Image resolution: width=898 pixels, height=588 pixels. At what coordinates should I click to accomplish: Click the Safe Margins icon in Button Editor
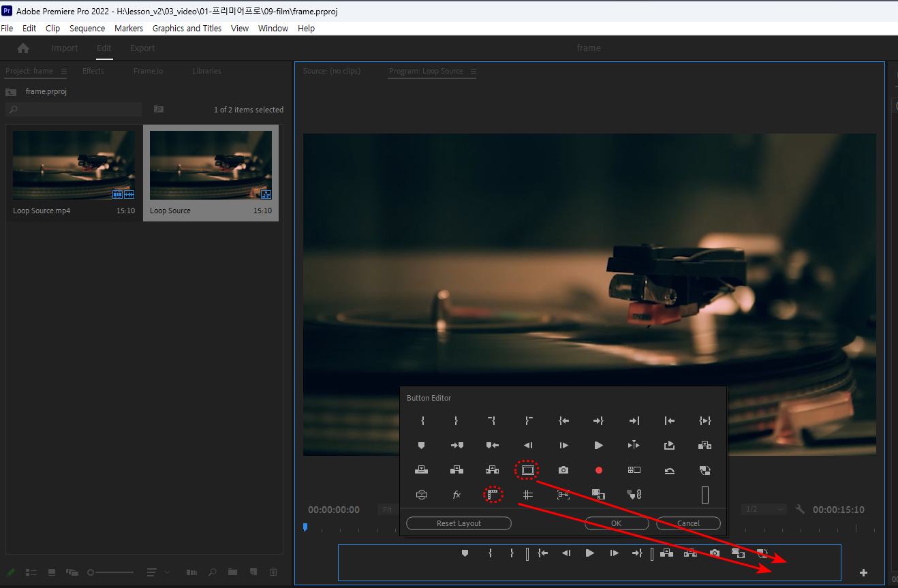[527, 469]
